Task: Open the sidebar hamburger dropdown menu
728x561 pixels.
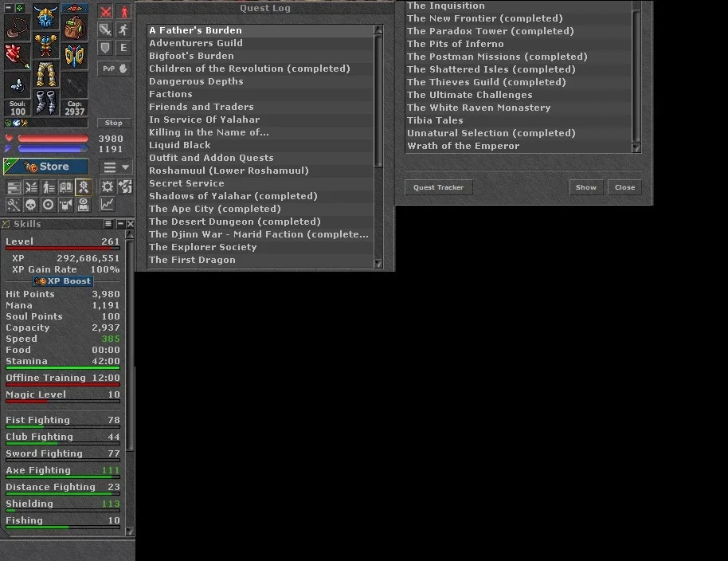Action: (x=115, y=167)
